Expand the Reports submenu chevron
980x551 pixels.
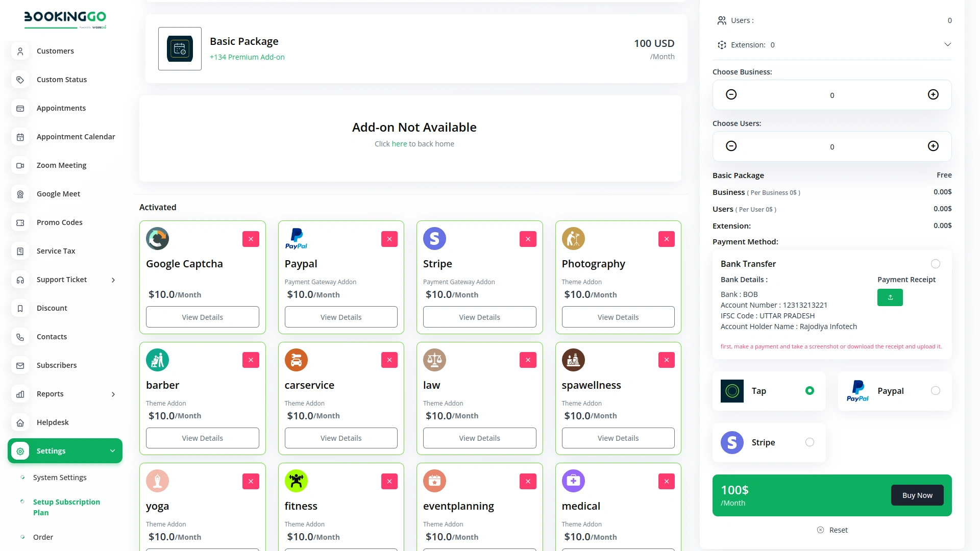pyautogui.click(x=113, y=394)
